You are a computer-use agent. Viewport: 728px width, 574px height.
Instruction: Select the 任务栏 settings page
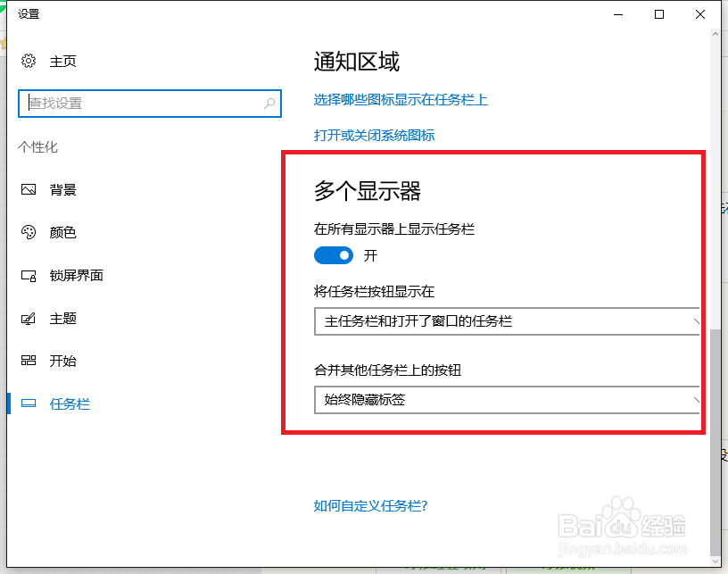tap(70, 404)
